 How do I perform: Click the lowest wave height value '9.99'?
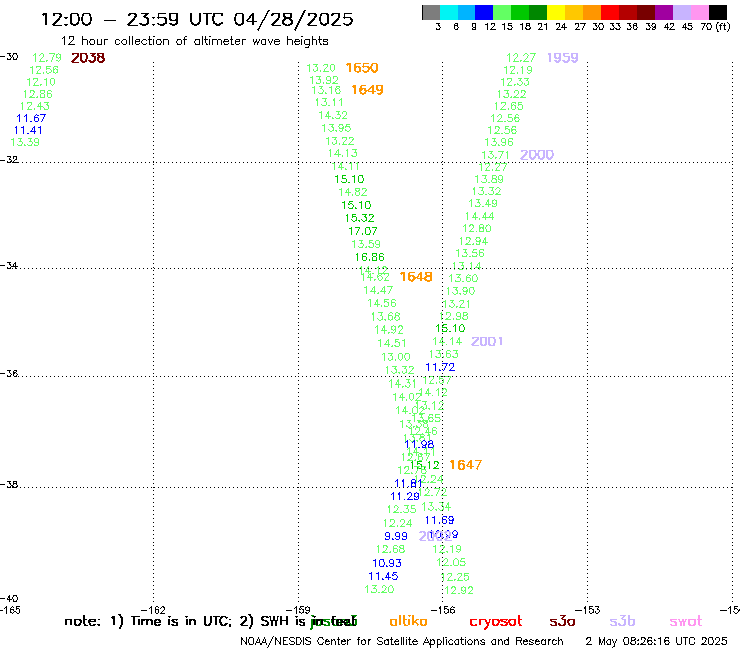pos(395,536)
